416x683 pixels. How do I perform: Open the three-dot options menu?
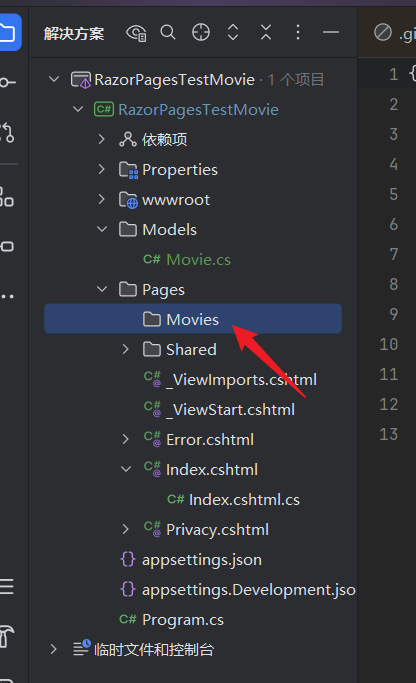point(298,32)
